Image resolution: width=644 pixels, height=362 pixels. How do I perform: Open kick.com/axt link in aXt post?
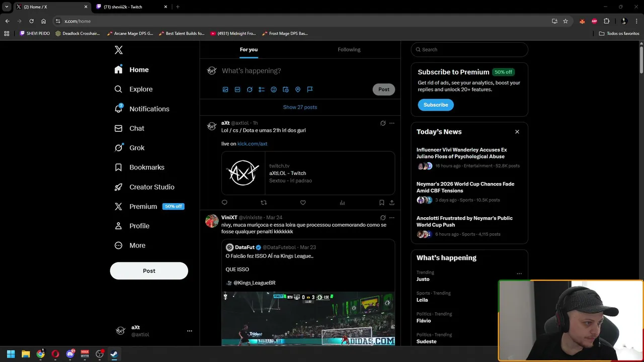pyautogui.click(x=252, y=144)
